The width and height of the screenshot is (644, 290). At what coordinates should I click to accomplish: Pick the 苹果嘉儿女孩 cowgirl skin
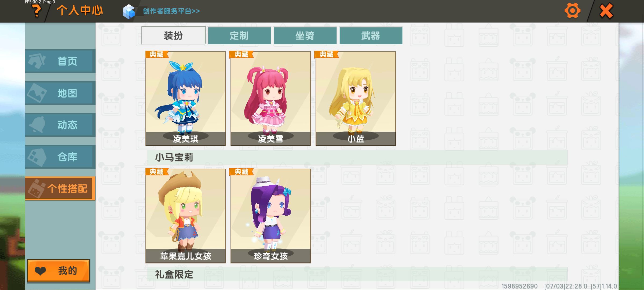click(x=185, y=216)
